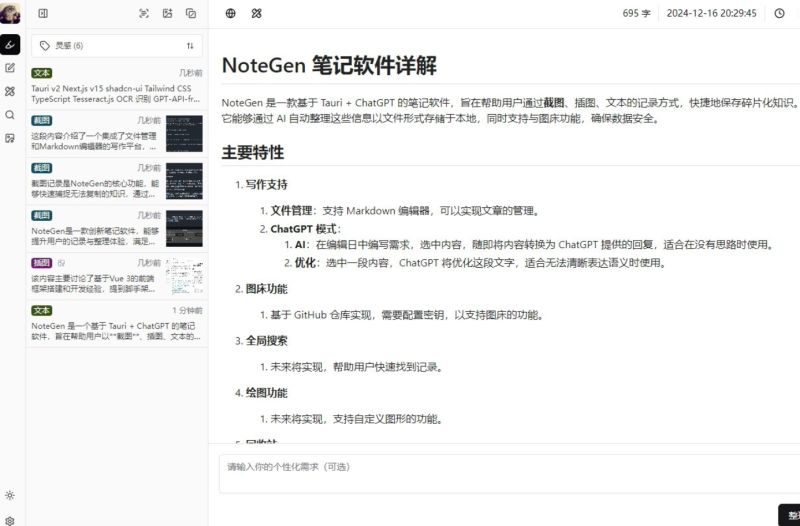
Task: Click the 图床功能 list heading
Action: click(x=266, y=289)
